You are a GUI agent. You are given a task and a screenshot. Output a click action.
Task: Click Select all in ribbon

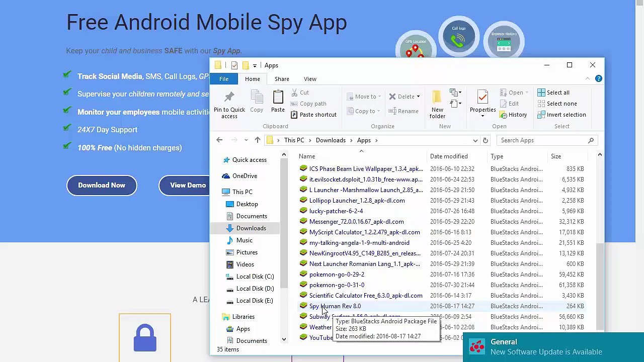pos(553,93)
